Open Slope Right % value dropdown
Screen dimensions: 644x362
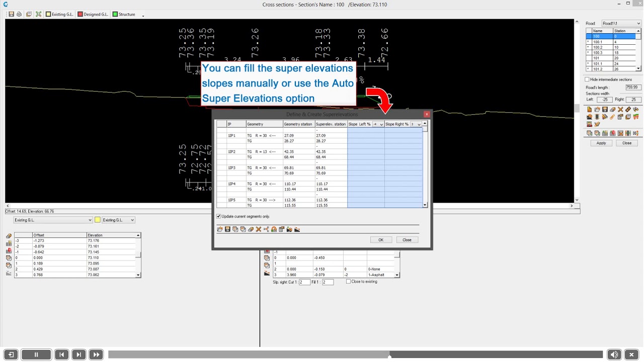tap(419, 124)
